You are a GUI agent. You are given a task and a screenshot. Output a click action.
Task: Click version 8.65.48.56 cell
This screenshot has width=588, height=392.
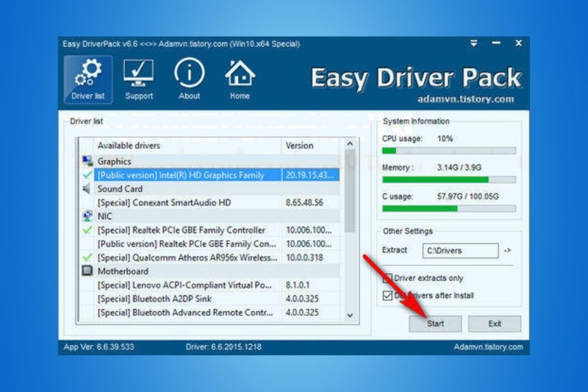tap(304, 202)
